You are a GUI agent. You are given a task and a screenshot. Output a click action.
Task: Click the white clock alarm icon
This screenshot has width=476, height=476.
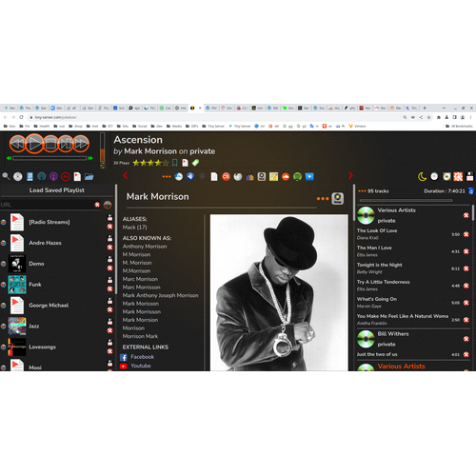[434, 176]
